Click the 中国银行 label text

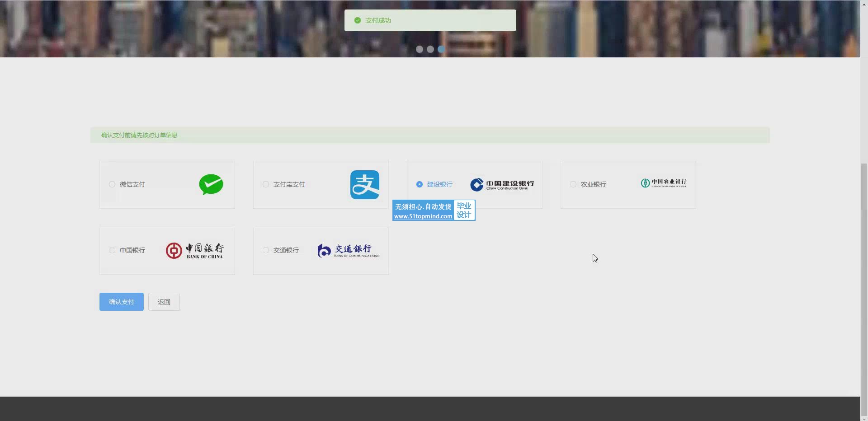(132, 250)
